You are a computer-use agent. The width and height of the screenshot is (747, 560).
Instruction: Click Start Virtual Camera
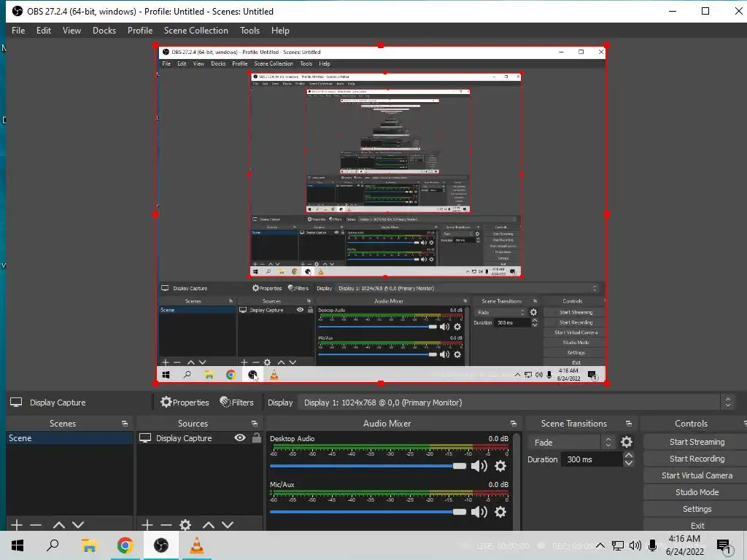pos(697,475)
